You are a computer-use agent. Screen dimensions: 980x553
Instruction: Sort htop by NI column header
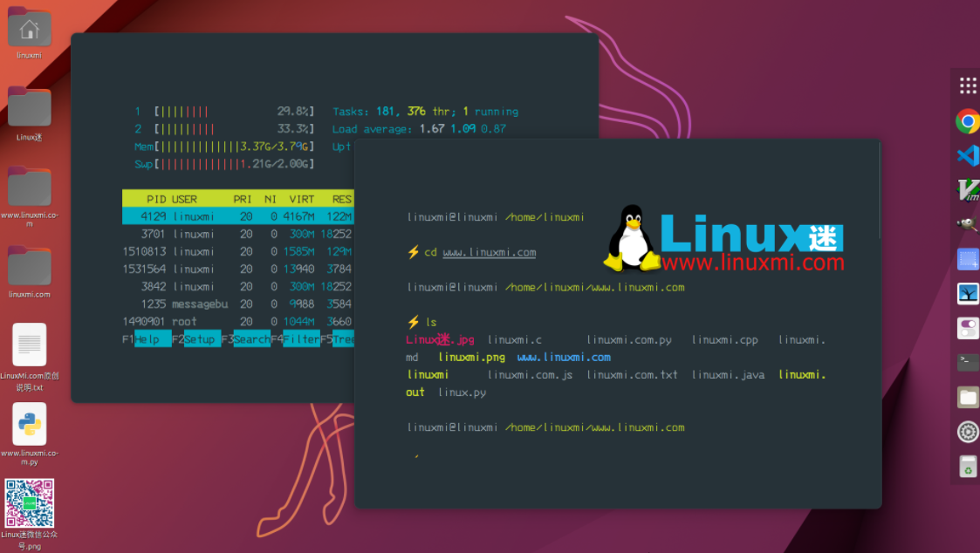point(270,200)
